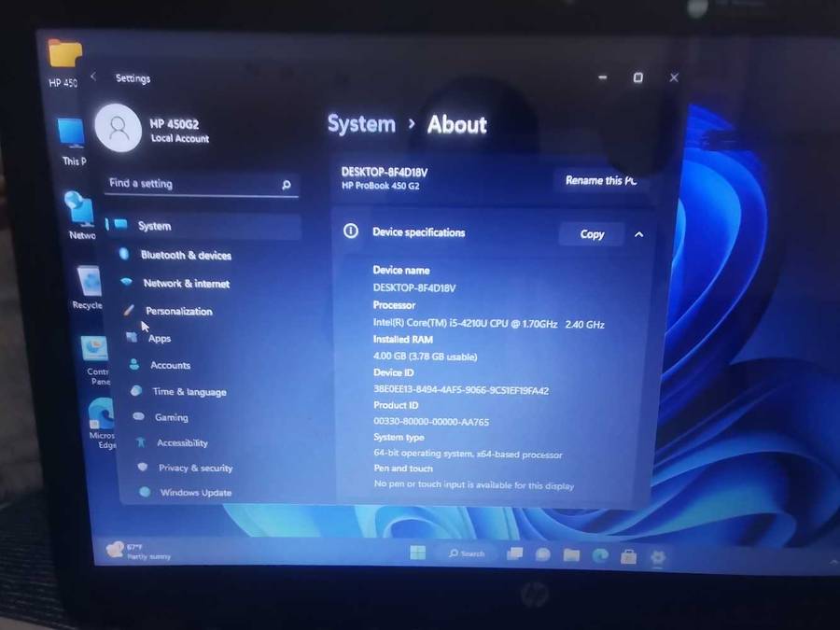Click the Network & internet Wi-Fi icon

[127, 283]
